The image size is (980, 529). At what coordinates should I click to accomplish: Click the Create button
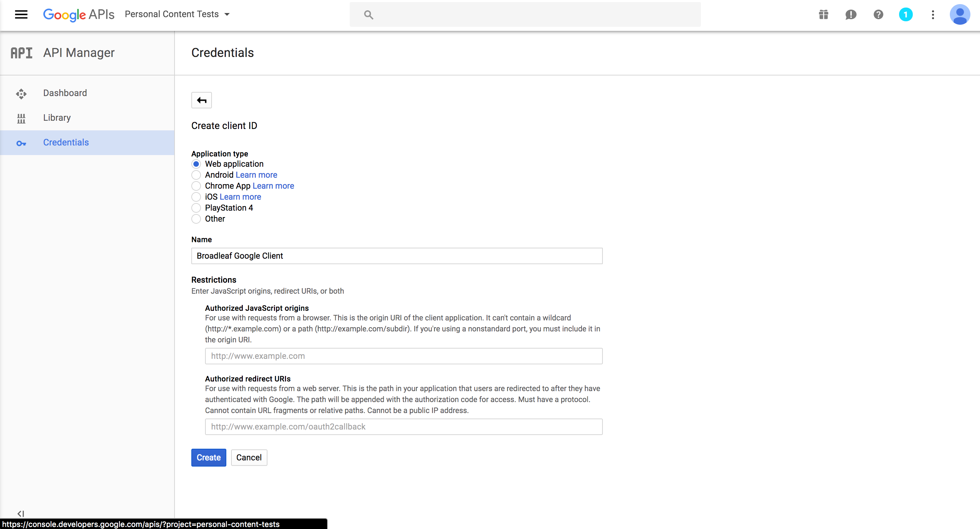click(208, 457)
